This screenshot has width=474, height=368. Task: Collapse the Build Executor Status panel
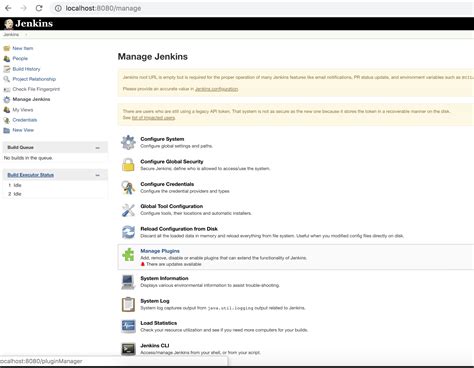click(98, 175)
